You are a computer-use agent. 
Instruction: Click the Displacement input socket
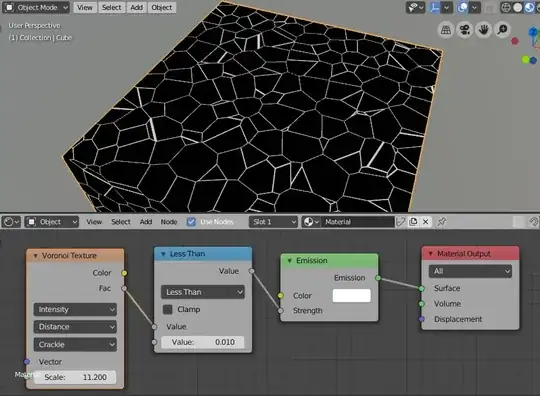click(x=422, y=319)
